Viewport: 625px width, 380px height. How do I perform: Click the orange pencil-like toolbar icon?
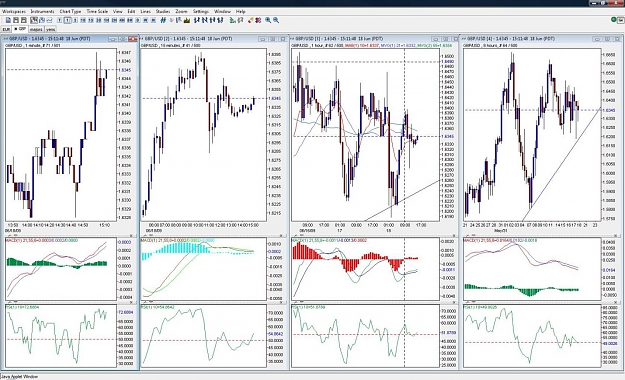tap(250, 20)
